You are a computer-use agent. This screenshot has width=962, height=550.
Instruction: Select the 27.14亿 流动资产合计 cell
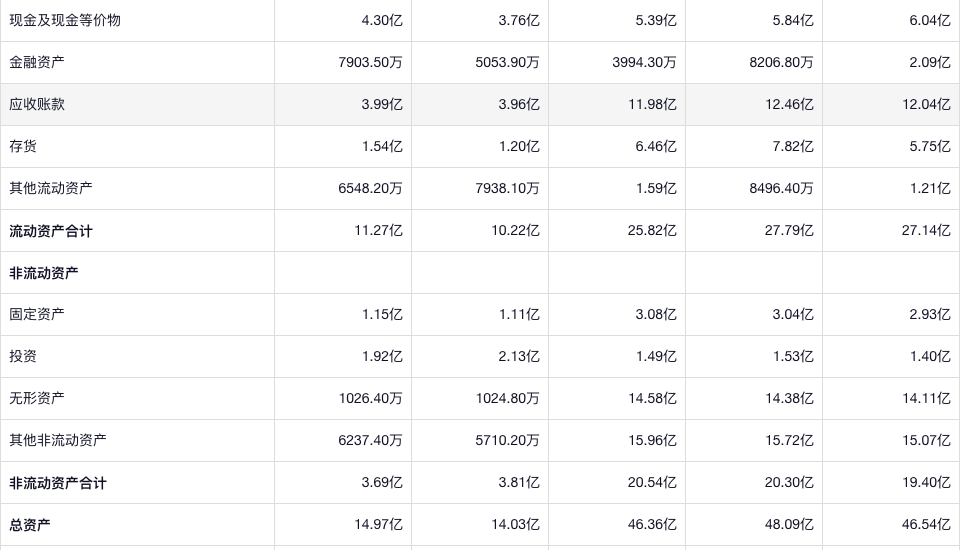pos(925,231)
